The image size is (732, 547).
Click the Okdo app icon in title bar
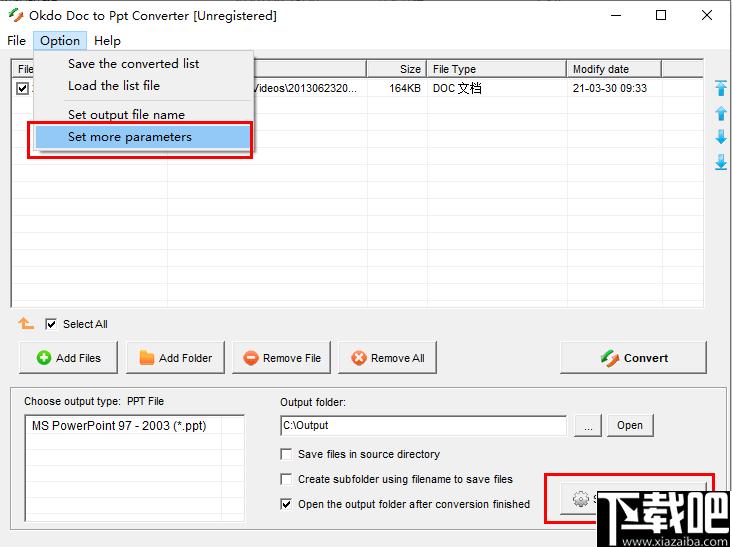pyautogui.click(x=15, y=15)
